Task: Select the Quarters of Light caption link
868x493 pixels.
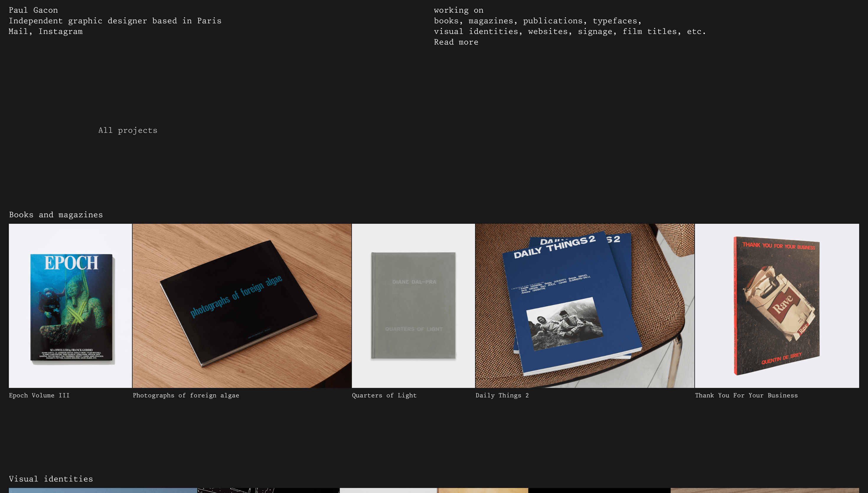Action: pos(384,395)
